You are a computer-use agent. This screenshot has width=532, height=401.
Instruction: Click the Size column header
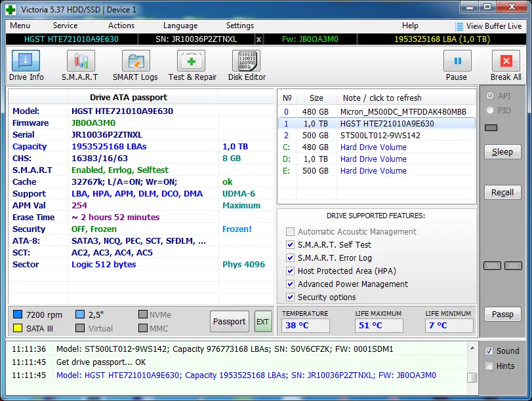[x=316, y=98]
